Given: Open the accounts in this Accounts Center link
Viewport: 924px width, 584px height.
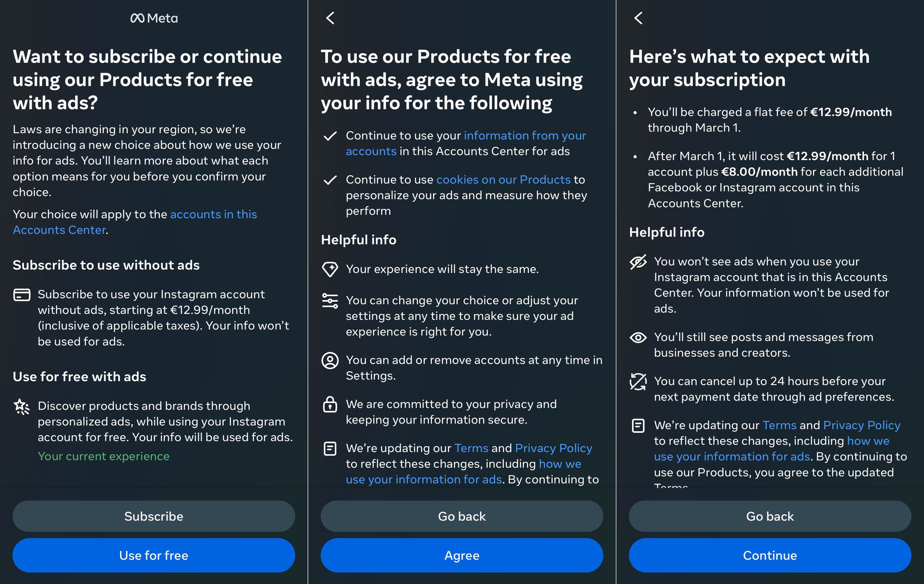Looking at the screenshot, I should (214, 214).
